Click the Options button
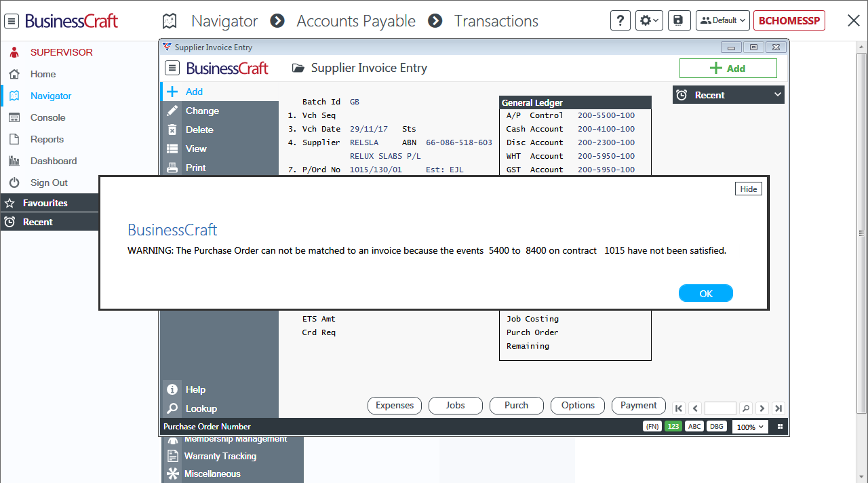The height and width of the screenshot is (483, 868). pos(578,406)
